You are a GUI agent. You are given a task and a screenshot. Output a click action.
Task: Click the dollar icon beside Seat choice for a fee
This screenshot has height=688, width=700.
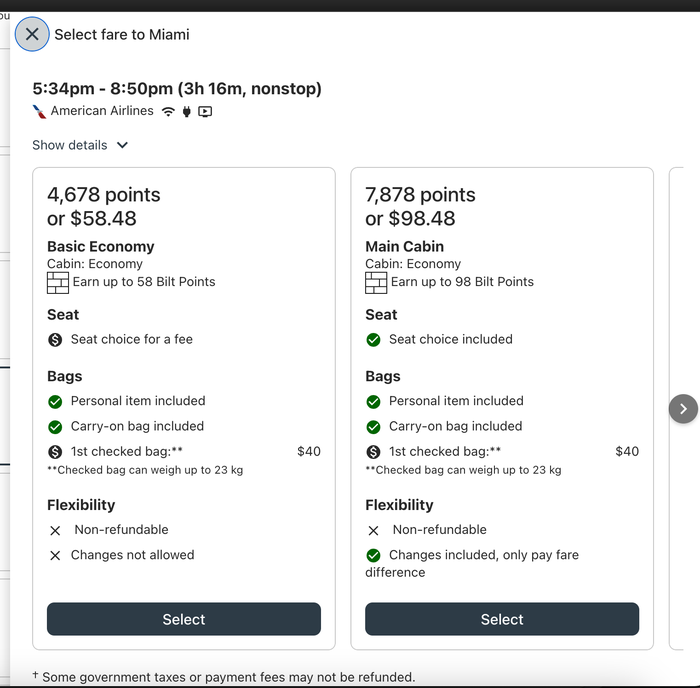(55, 340)
